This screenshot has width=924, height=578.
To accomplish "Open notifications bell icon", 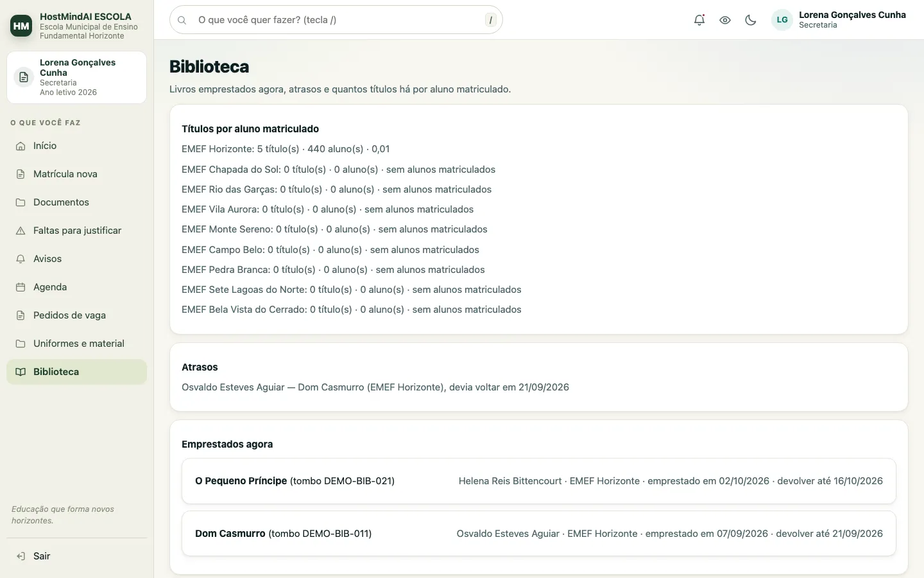I will pos(699,20).
